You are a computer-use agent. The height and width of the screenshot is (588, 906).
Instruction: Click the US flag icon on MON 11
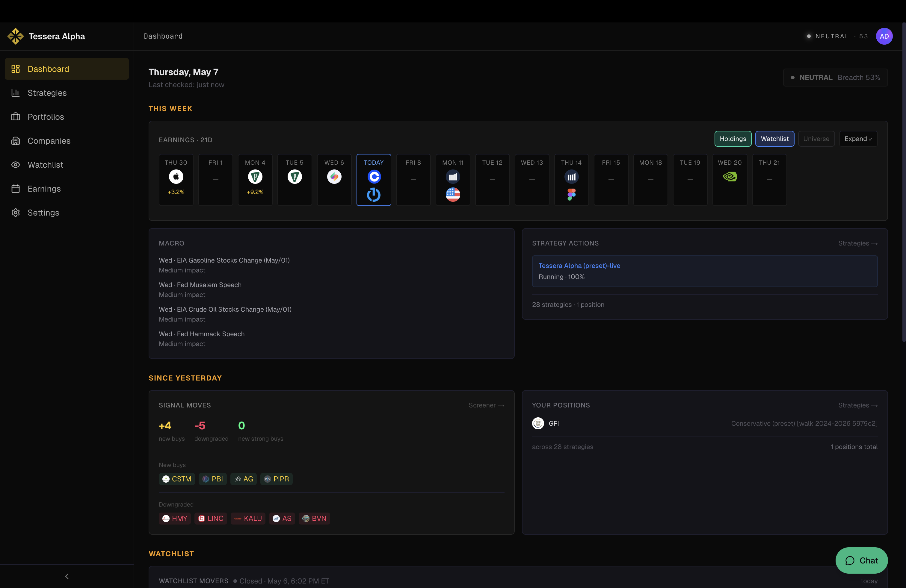click(453, 194)
